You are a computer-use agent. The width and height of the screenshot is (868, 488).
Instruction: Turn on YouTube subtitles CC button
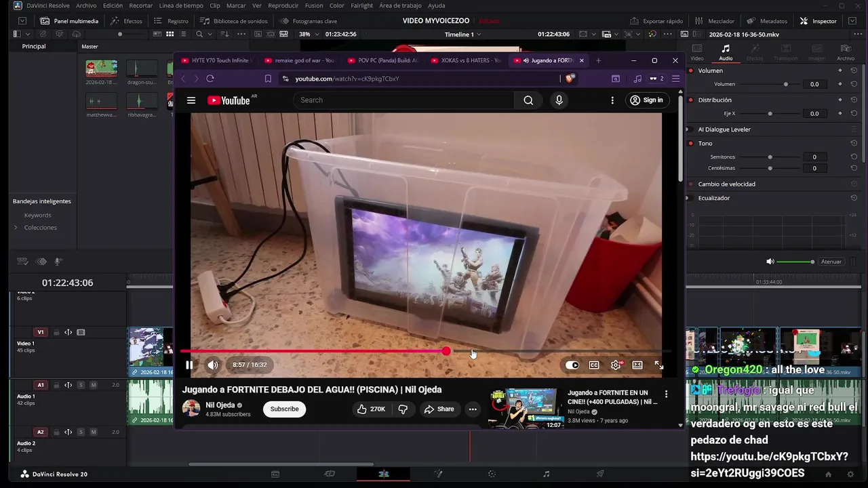tap(594, 365)
